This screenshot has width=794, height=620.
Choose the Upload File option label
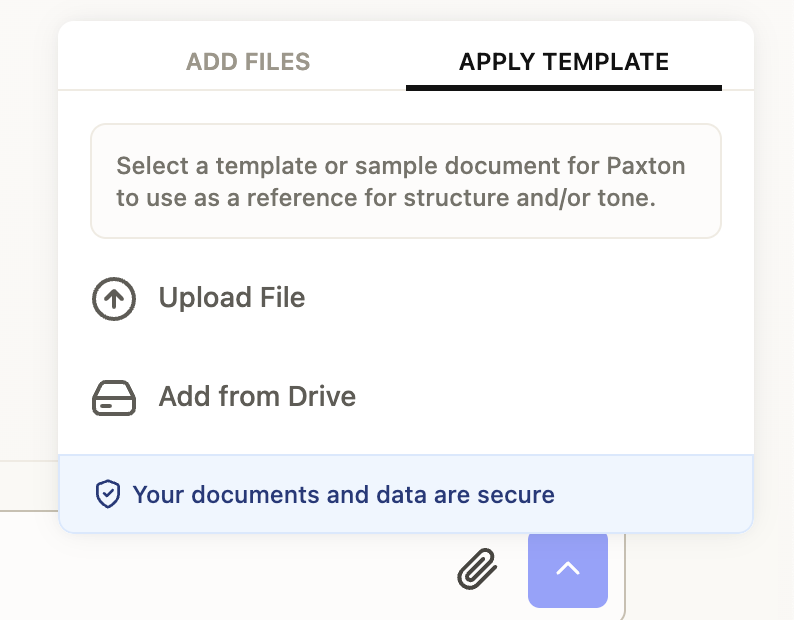(x=231, y=298)
